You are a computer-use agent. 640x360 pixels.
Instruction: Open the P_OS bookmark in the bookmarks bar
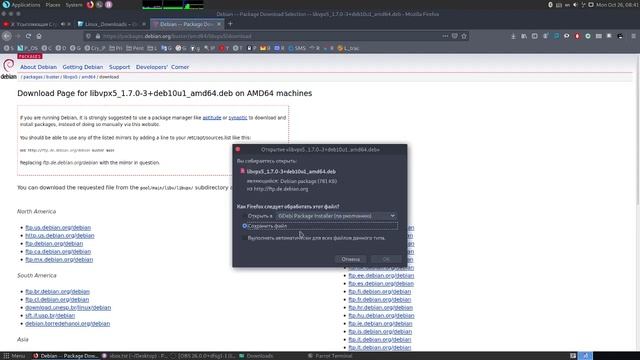[x=28, y=48]
